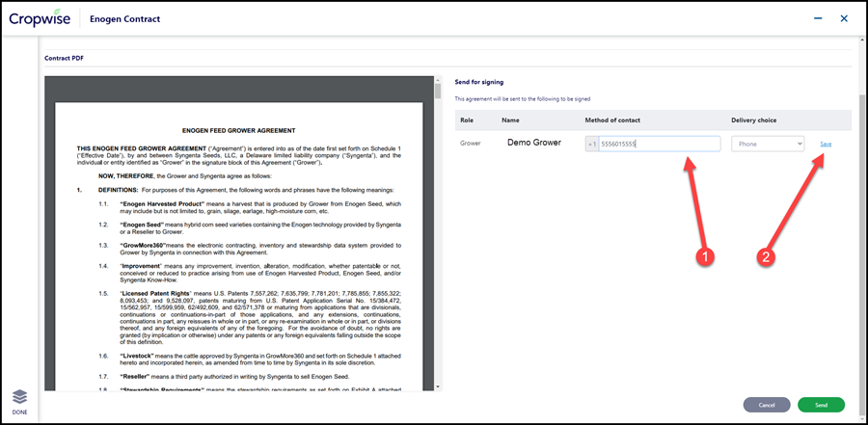This screenshot has height=425, width=868.
Task: Click "This agreement will be sent" note
Action: [523, 99]
